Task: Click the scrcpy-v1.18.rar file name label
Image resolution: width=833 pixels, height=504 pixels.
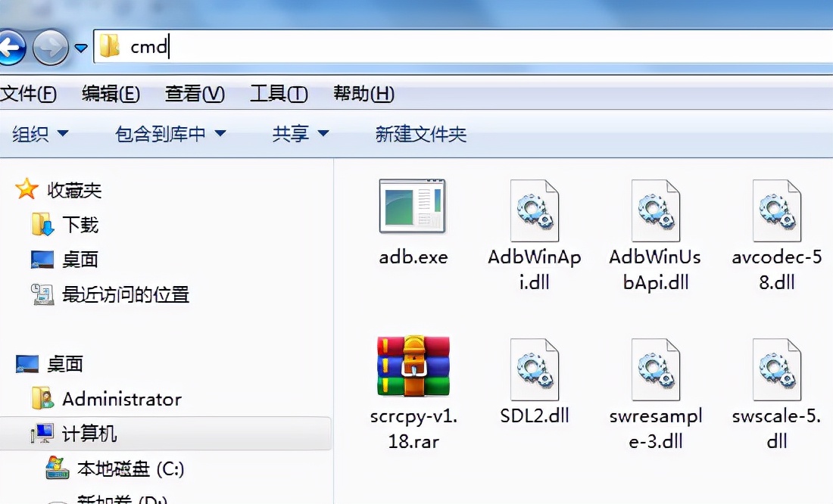Action: coord(413,428)
